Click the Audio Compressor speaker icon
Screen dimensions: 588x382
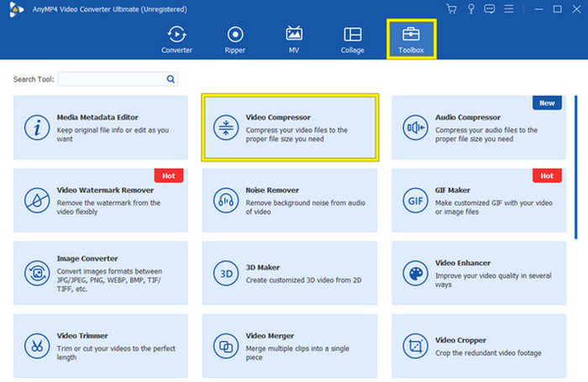(415, 128)
